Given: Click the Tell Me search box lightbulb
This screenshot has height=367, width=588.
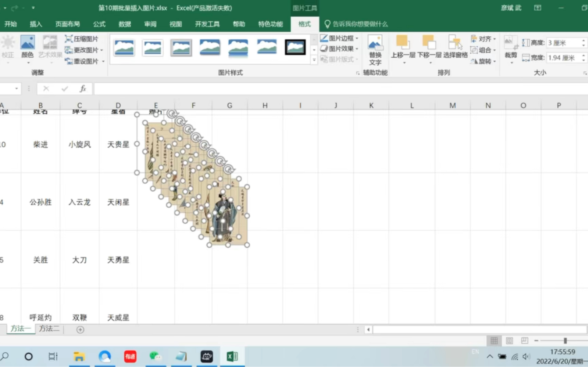Looking at the screenshot, I should point(327,24).
